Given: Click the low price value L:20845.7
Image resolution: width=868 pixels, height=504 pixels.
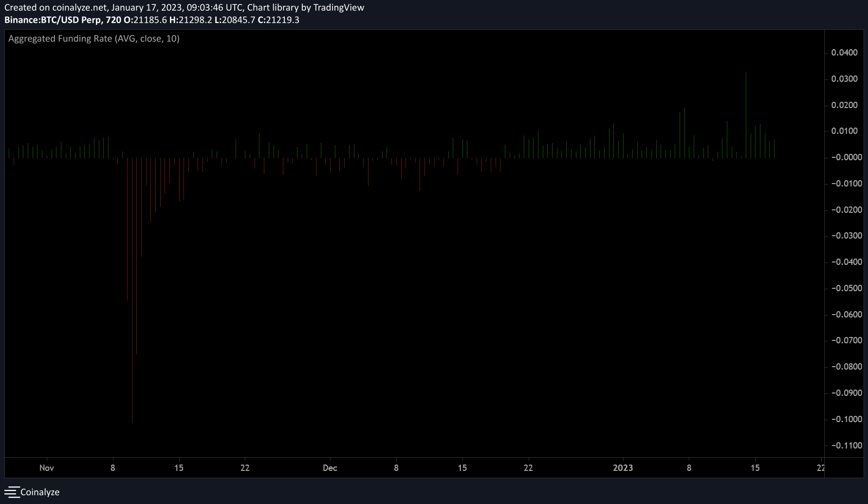Looking at the screenshot, I should click(235, 20).
